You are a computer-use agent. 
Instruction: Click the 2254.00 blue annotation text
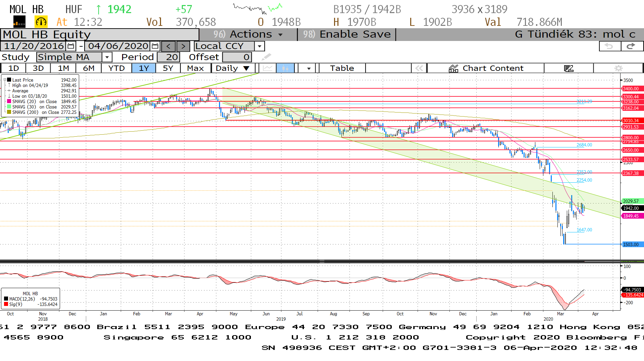tap(584, 180)
